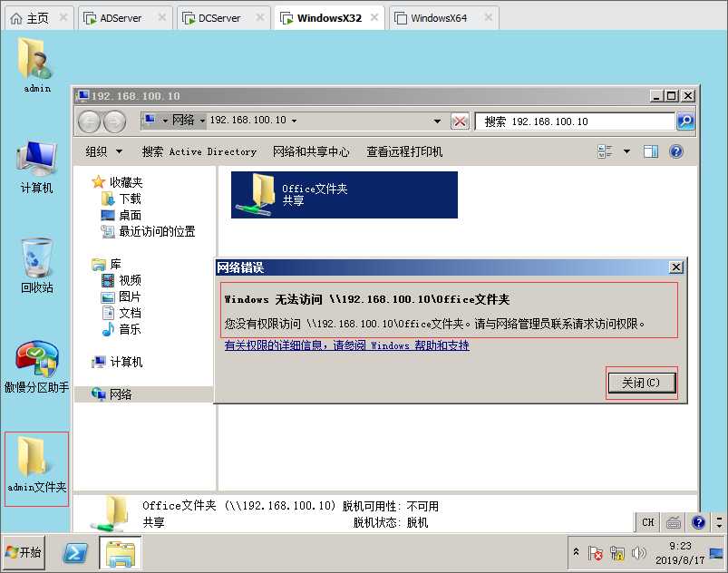Open the 组织 dropdown menu
Viewport: 728px width, 573px height.
pos(104,151)
